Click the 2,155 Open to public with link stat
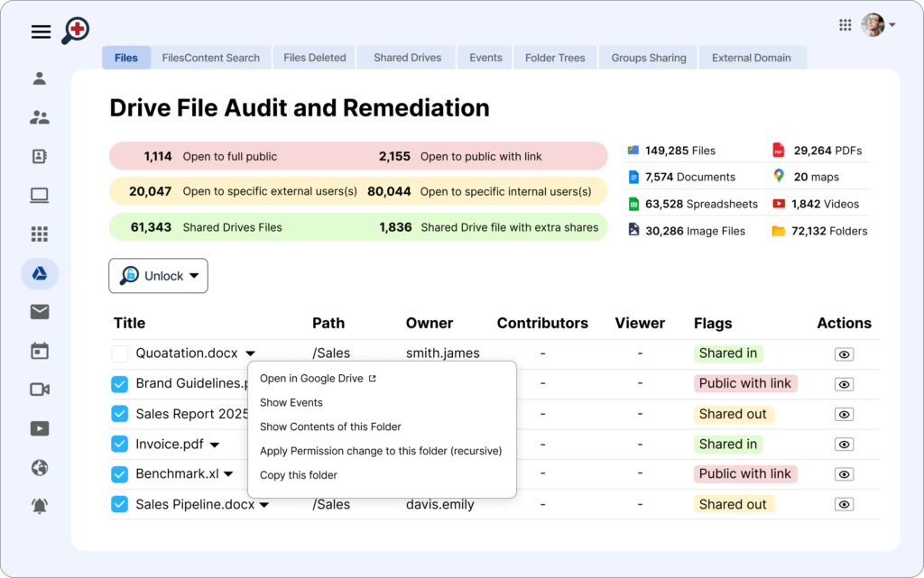This screenshot has height=578, width=924. click(460, 157)
